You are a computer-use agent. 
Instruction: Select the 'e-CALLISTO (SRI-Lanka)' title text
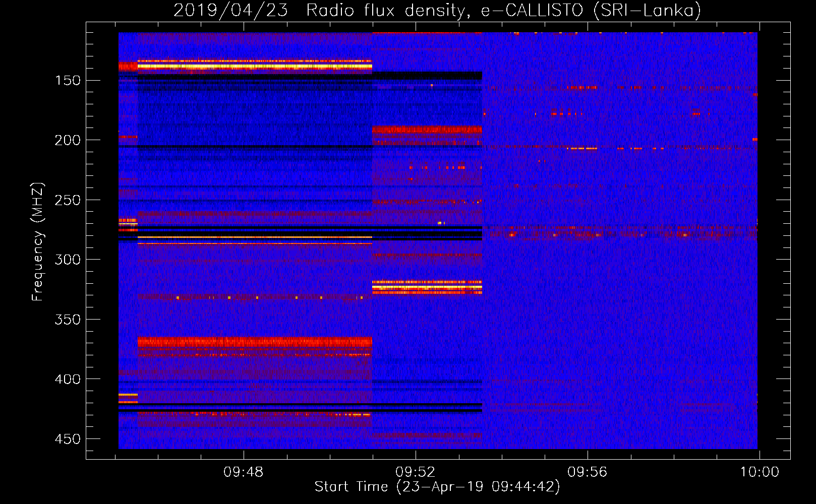591,11
